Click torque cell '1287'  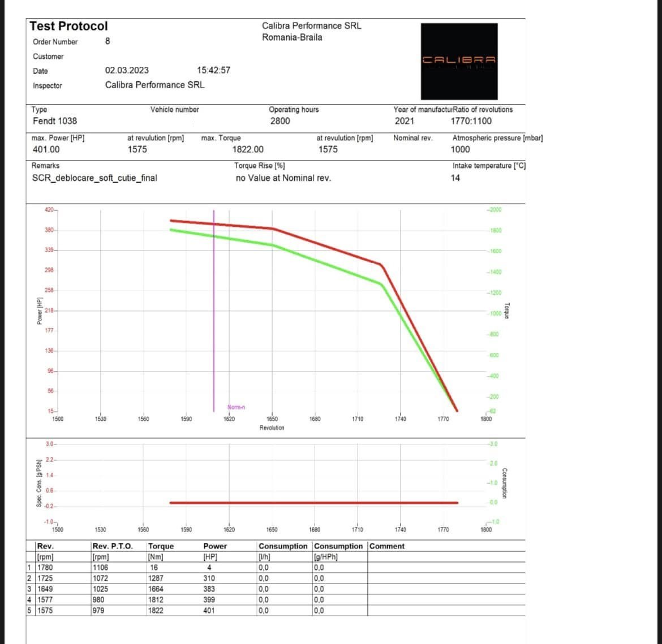[x=156, y=578]
